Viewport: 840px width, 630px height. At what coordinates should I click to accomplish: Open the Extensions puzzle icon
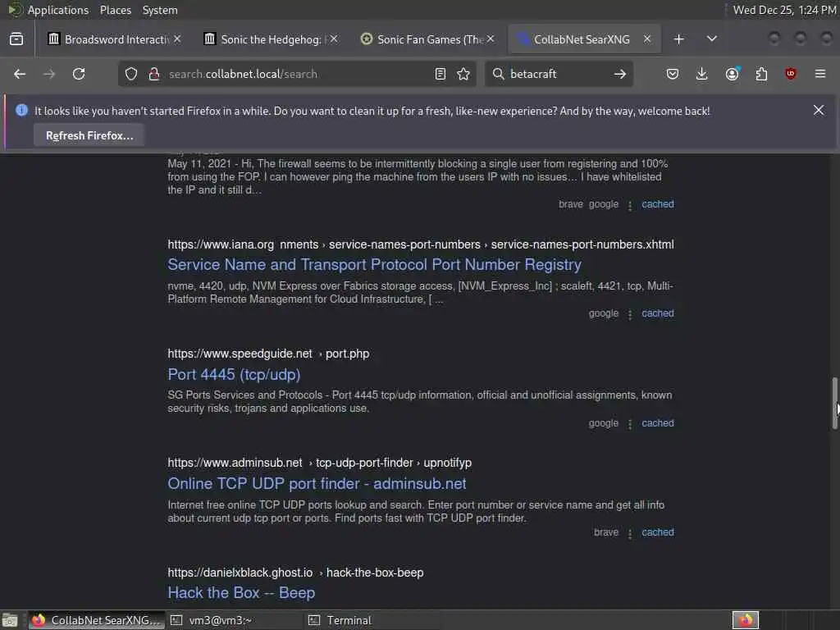761,74
